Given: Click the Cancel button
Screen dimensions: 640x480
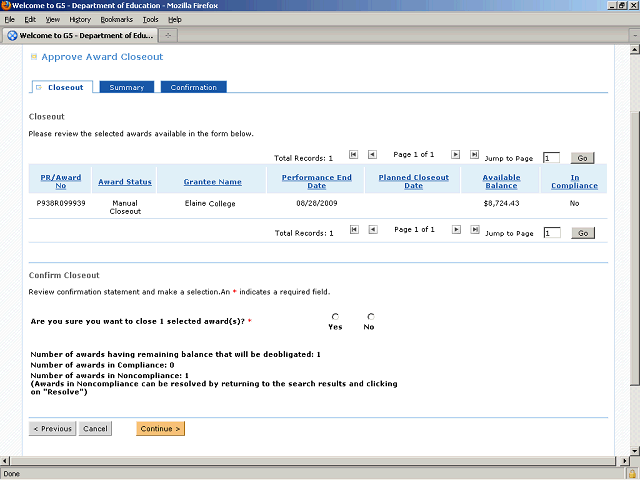Looking at the screenshot, I should [95, 429].
